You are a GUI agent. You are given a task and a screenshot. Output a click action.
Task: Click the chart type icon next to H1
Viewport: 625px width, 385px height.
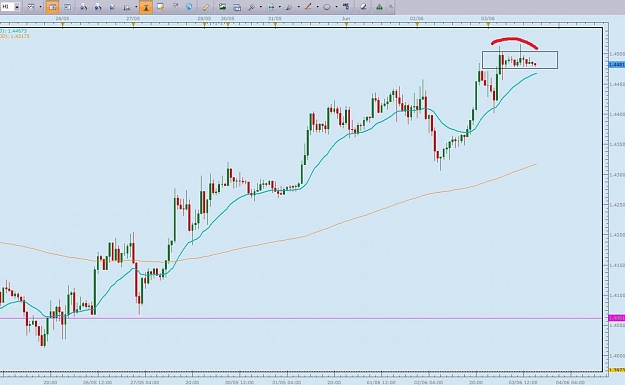(31, 7)
